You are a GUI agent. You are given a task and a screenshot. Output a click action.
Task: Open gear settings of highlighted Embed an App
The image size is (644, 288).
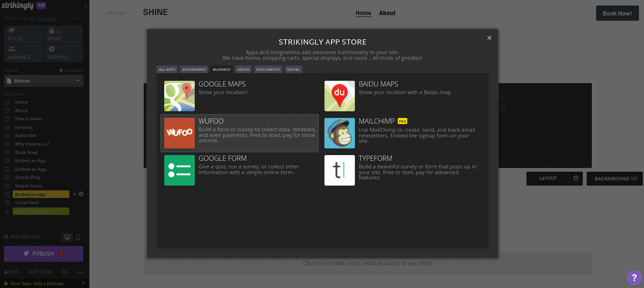click(x=81, y=194)
